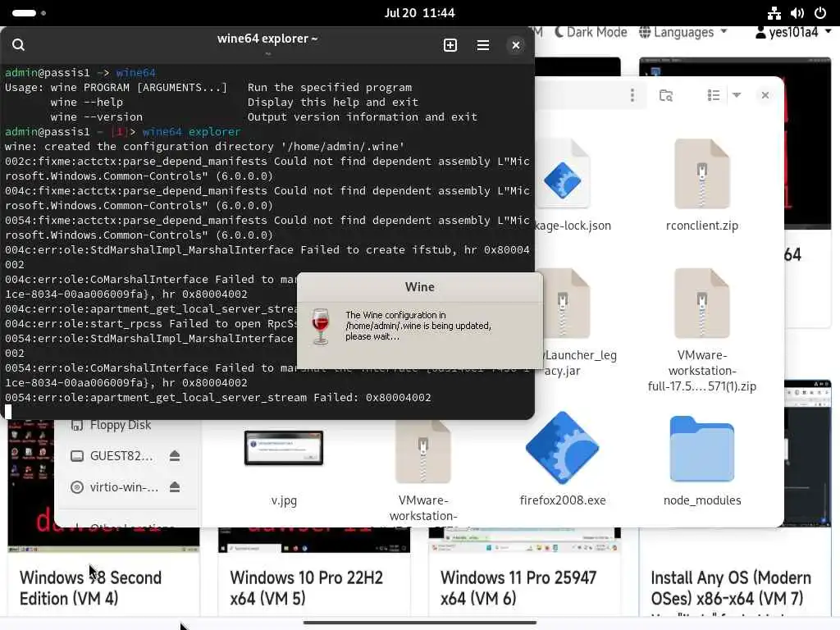840x630 pixels.
Task: Click the file manager folder search icon
Action: (x=666, y=95)
